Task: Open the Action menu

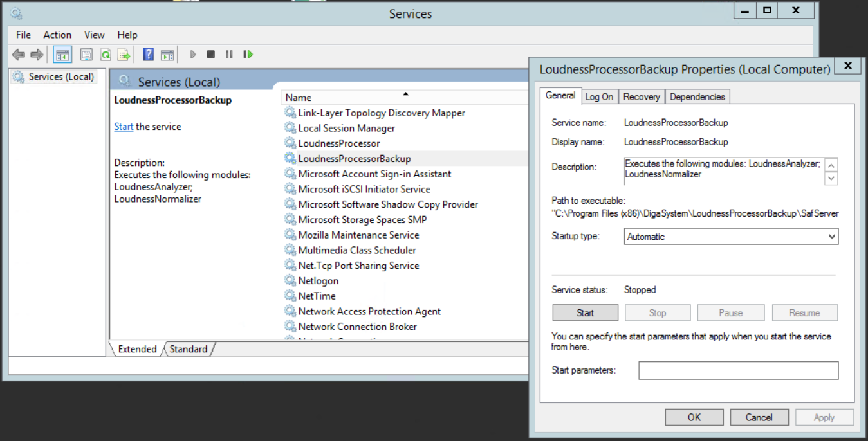Action: pos(57,35)
